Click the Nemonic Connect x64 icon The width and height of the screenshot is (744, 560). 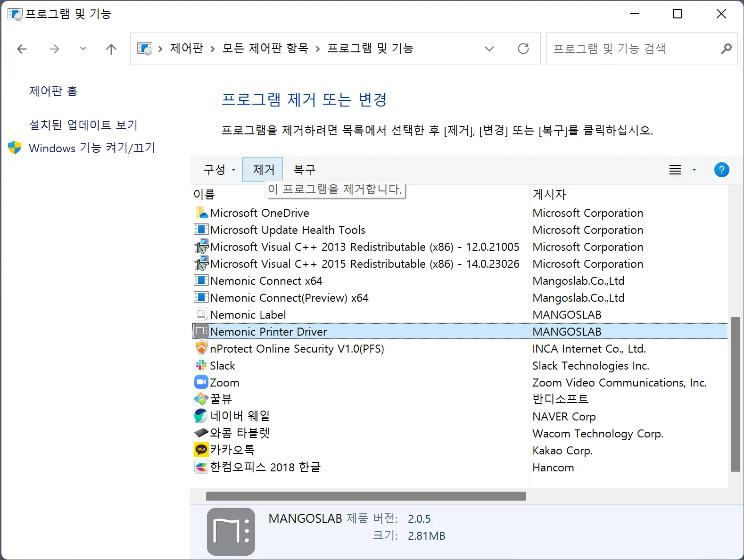point(201,280)
